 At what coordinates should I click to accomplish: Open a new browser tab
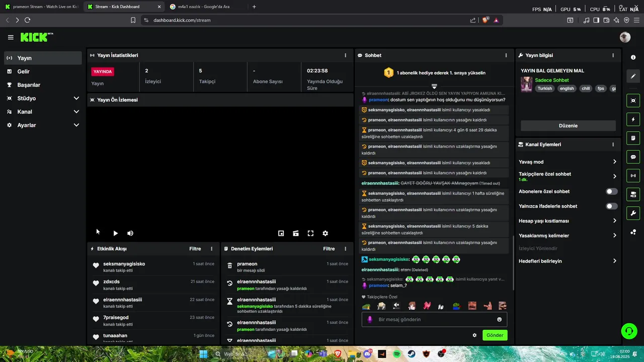[x=254, y=7]
